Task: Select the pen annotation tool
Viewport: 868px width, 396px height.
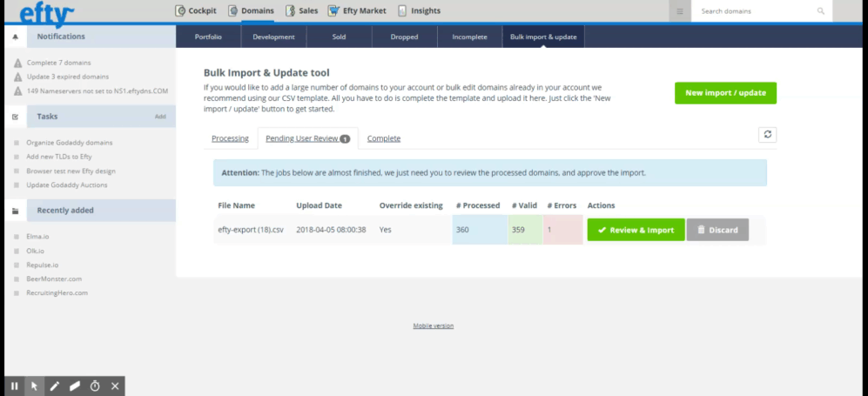Action: [x=54, y=386]
